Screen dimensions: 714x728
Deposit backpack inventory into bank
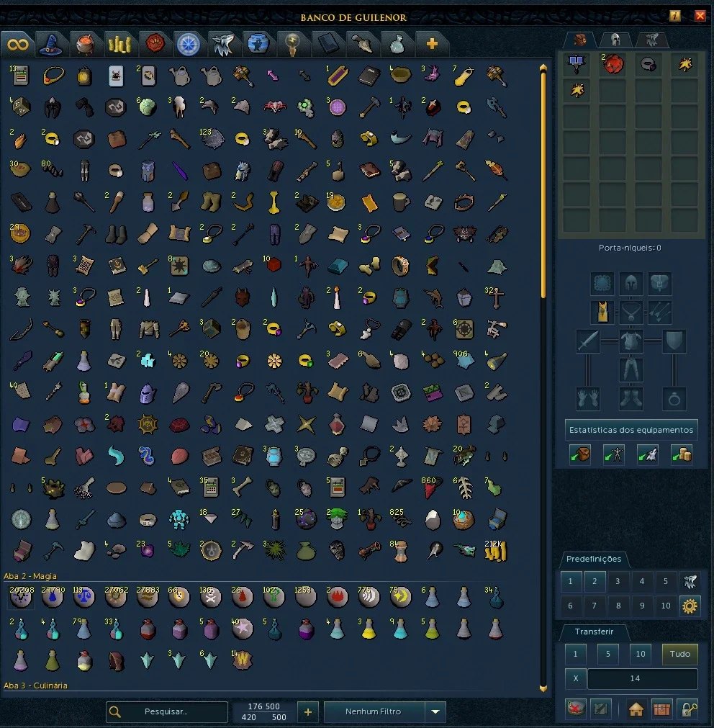580,454
